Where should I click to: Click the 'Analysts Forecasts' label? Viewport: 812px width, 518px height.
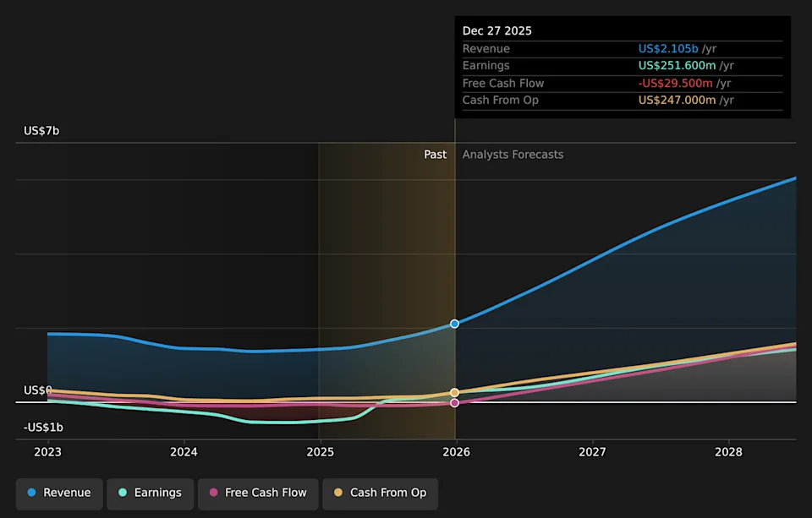click(x=513, y=155)
